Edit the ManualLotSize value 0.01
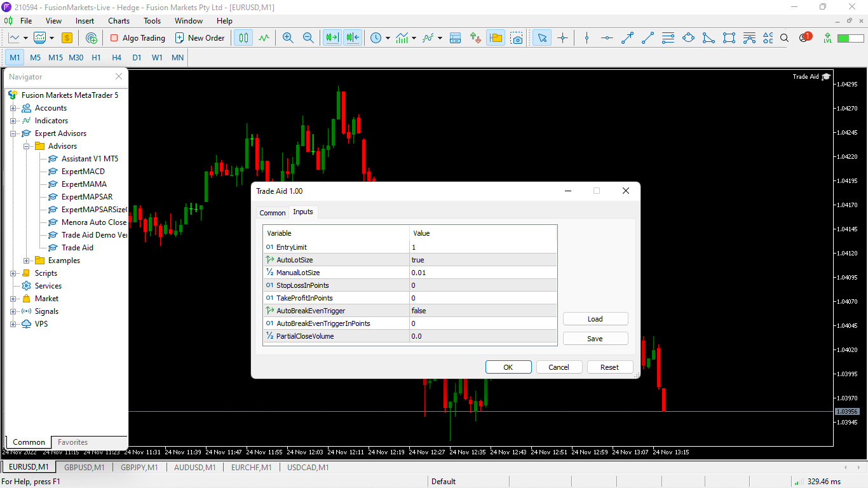Viewport: 868px width, 488px height. tap(483, 273)
